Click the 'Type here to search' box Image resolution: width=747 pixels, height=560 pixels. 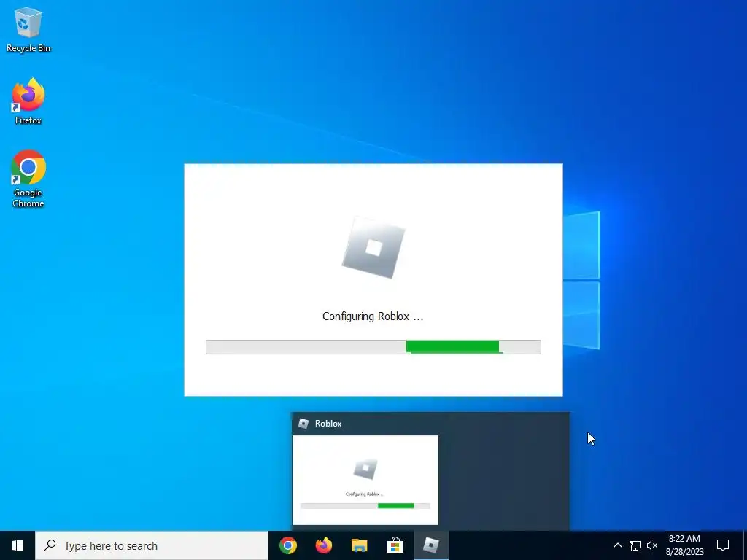pos(152,545)
